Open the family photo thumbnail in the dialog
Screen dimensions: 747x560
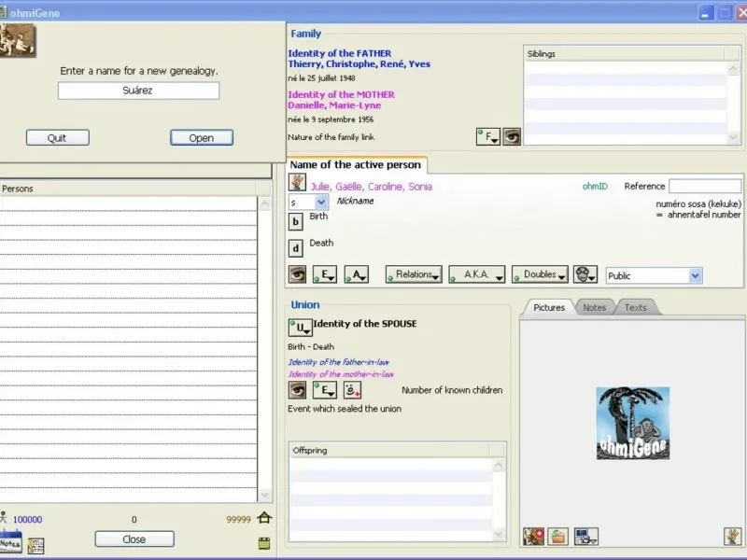point(18,40)
